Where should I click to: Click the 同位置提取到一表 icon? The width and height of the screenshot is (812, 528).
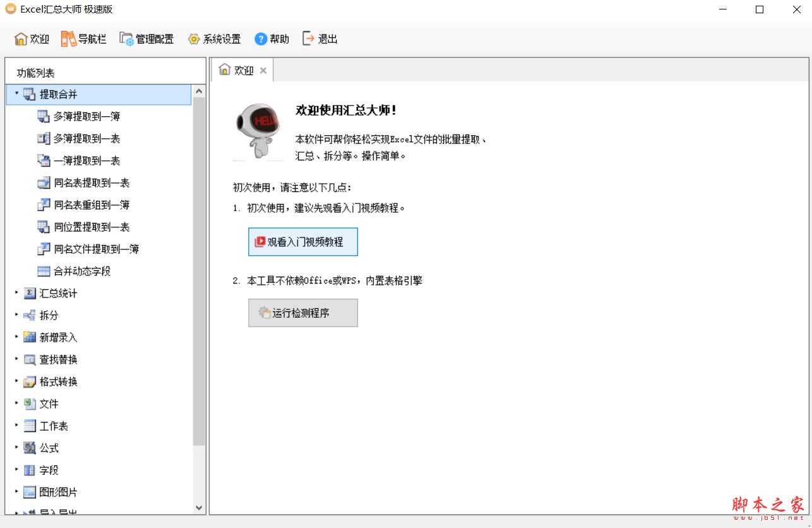click(x=44, y=227)
